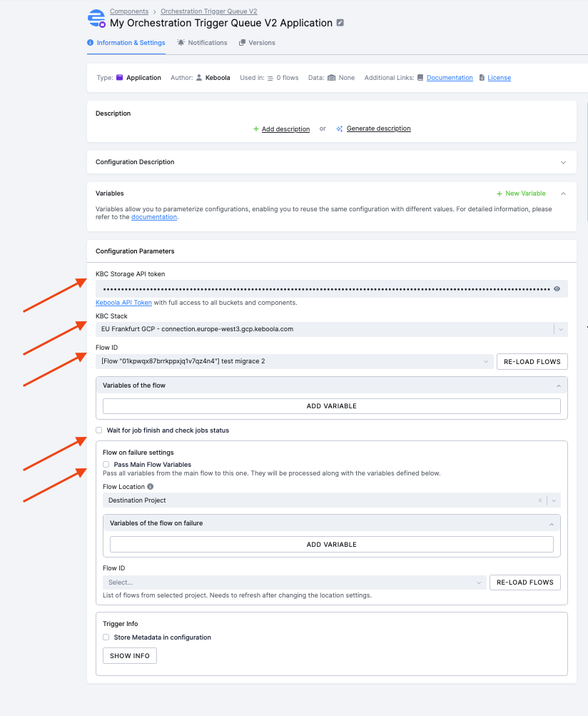588x716 pixels.
Task: Collapse Variables of the flow panel
Action: (558, 386)
